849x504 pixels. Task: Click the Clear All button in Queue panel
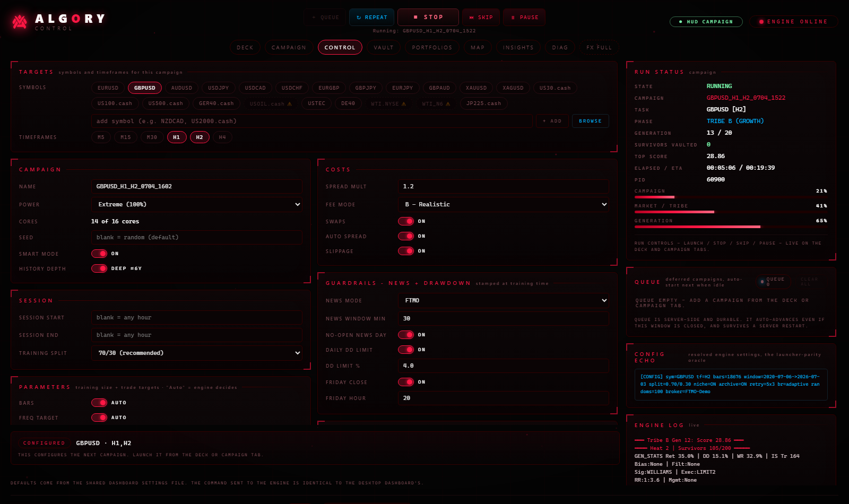coord(809,282)
